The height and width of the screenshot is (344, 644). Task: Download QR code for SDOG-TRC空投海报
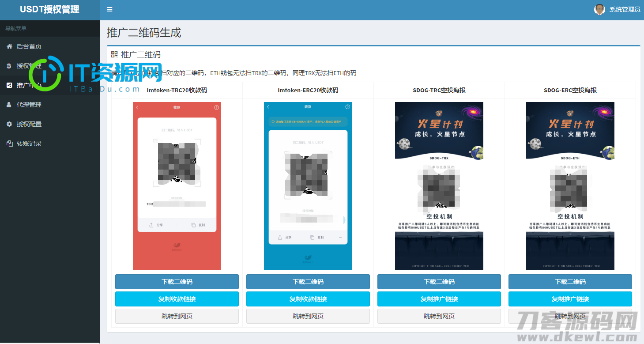439,282
